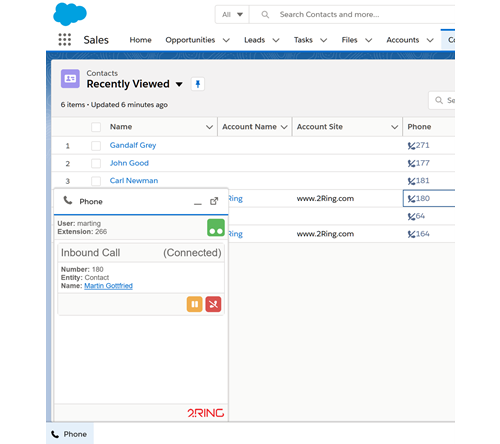500x444 pixels.
Task: Open the Opportunities tab
Action: pyautogui.click(x=190, y=40)
